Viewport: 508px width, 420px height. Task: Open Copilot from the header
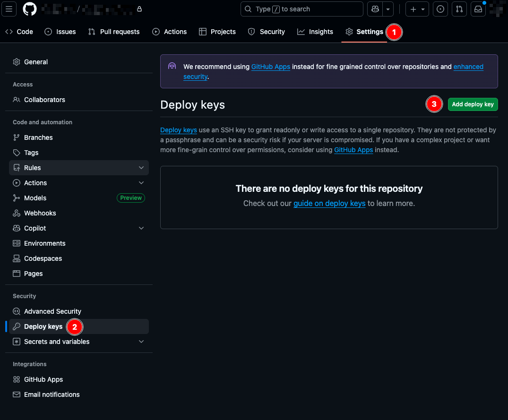click(374, 9)
